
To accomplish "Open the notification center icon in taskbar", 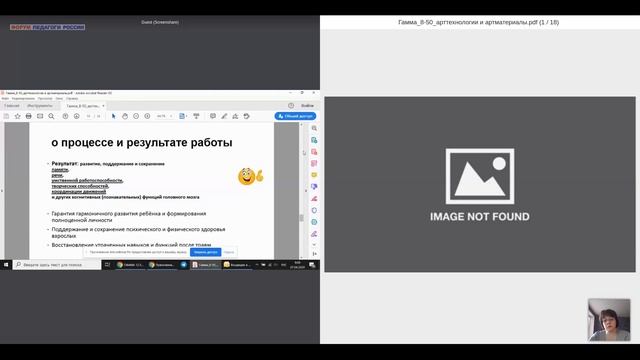I will tap(312, 265).
